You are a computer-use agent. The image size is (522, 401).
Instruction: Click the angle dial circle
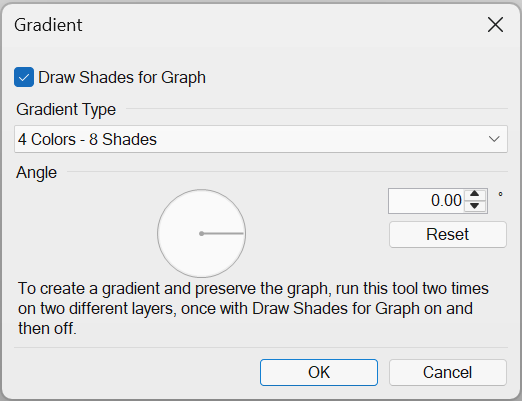pyautogui.click(x=202, y=233)
